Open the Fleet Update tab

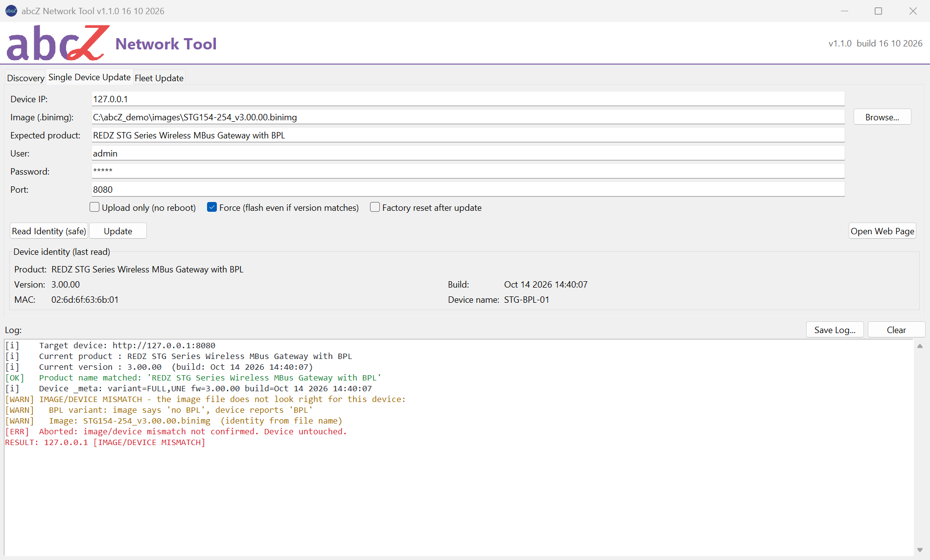point(159,78)
